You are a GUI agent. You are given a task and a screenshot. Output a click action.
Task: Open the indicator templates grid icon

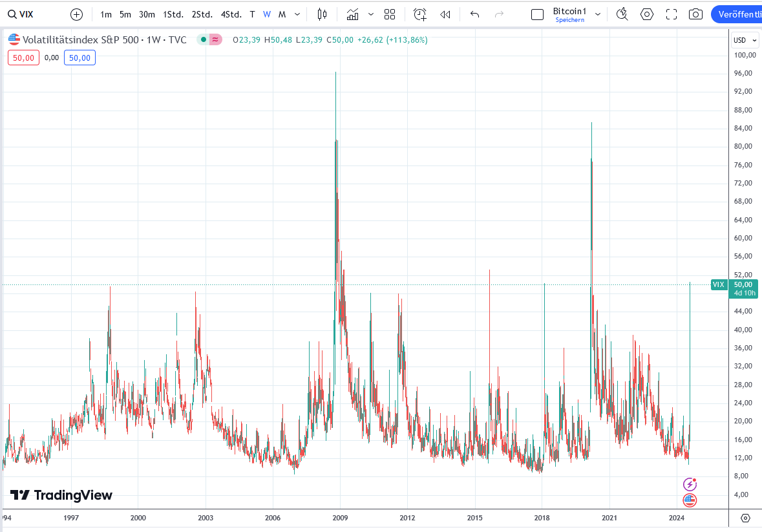click(x=390, y=14)
